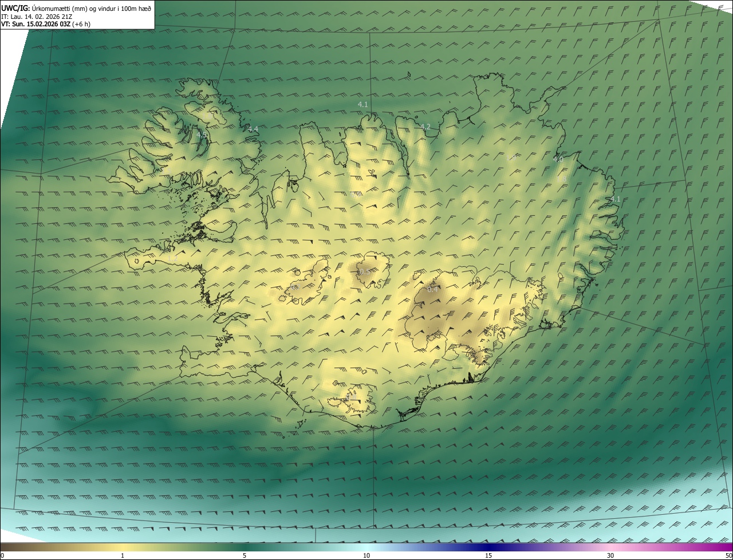Click the dark blue segment above tick 15
The width and height of the screenshot is (733, 560).
[488, 547]
